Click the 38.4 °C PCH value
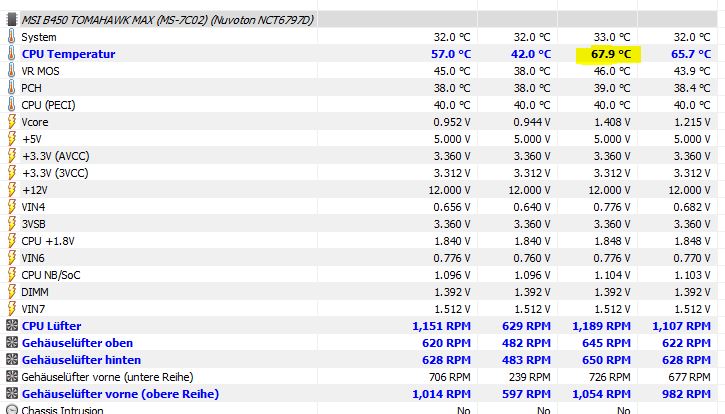This screenshot has height=414, width=725. [692, 88]
